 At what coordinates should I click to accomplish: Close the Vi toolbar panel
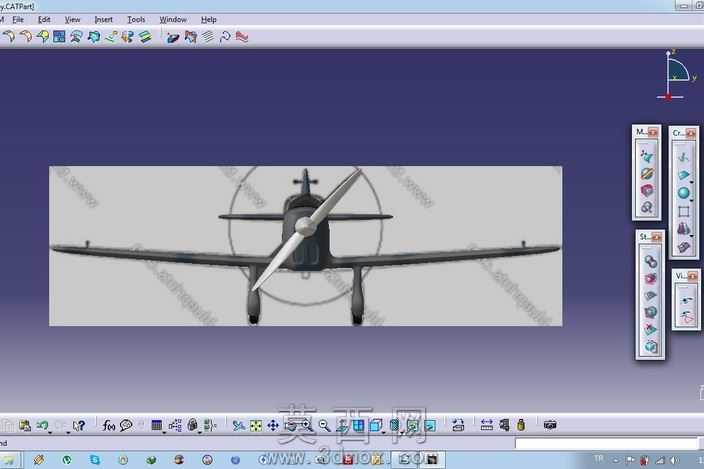click(x=692, y=276)
